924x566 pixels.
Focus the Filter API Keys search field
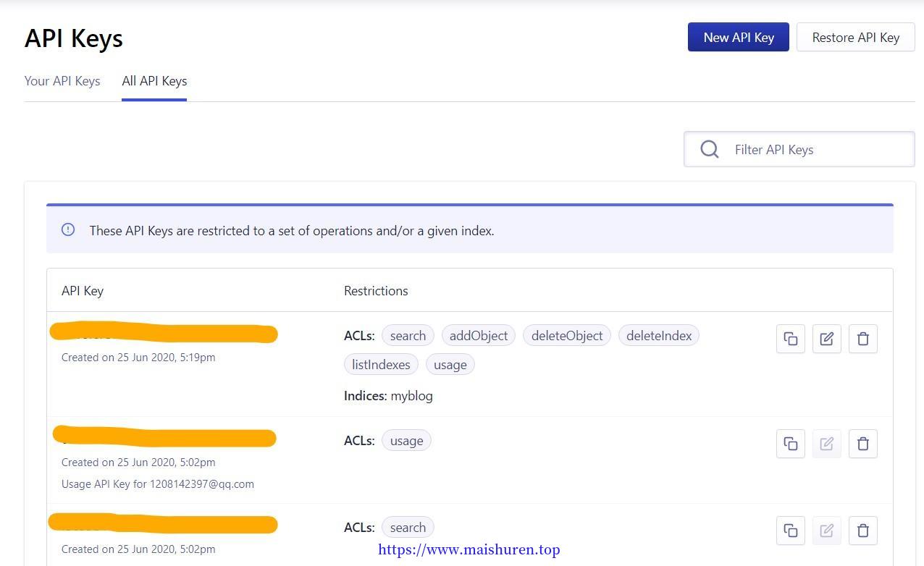pyautogui.click(x=799, y=149)
